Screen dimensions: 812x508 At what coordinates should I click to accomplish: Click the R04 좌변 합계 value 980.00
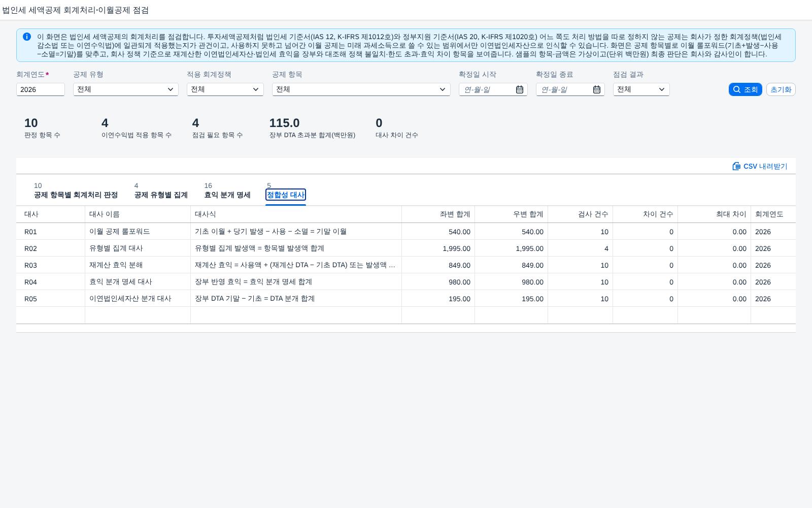coord(459,282)
